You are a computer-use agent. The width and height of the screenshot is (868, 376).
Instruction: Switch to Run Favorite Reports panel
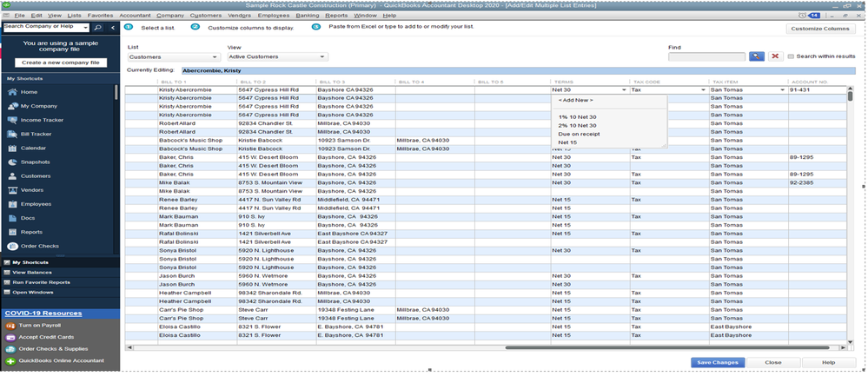click(42, 282)
